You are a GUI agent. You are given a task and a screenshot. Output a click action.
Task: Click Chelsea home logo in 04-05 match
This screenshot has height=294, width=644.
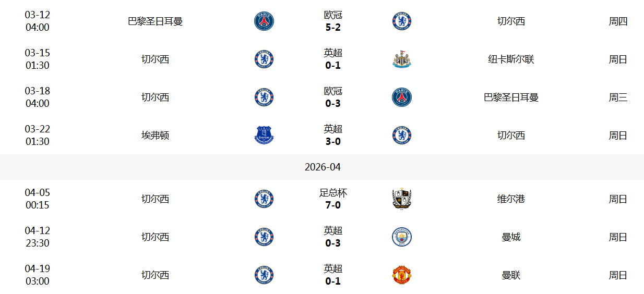click(x=264, y=199)
